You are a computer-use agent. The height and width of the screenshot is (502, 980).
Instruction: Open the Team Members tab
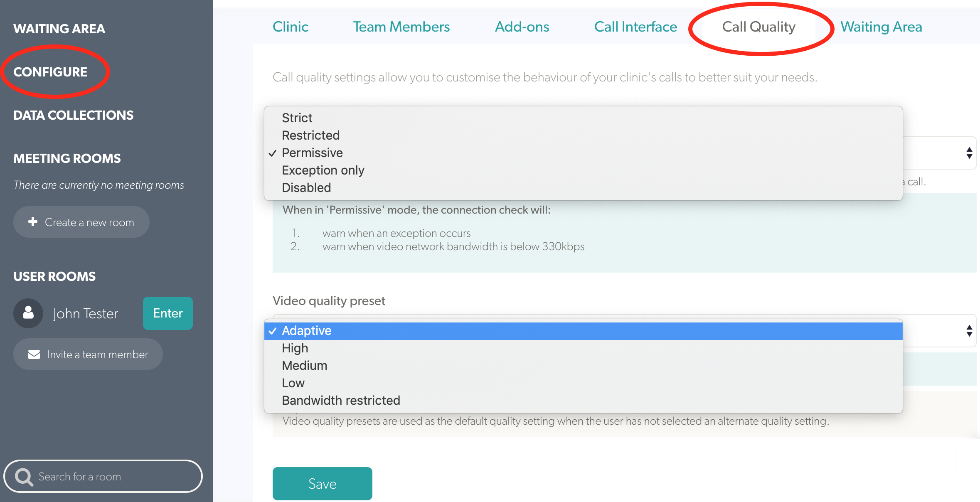401,27
